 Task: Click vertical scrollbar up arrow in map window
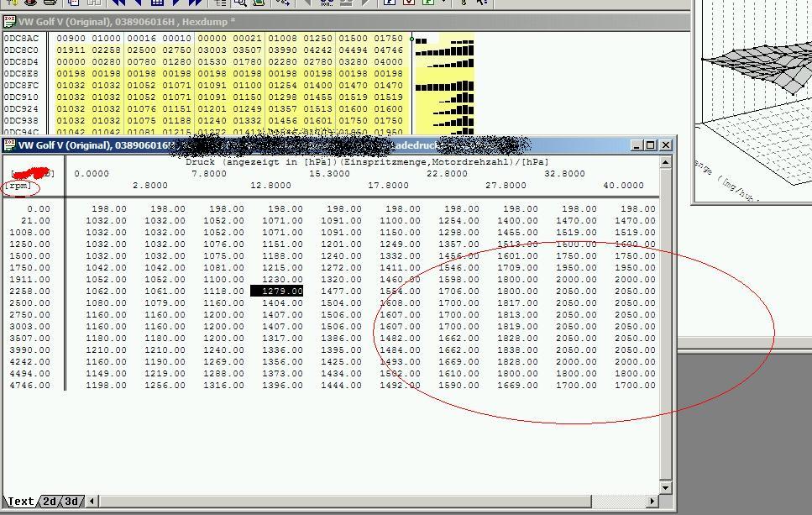(665, 163)
